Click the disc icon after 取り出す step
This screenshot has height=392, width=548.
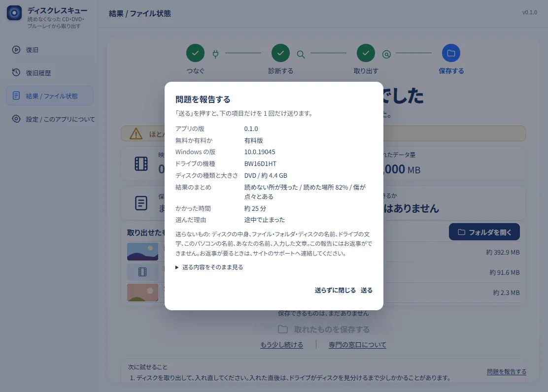point(386,54)
